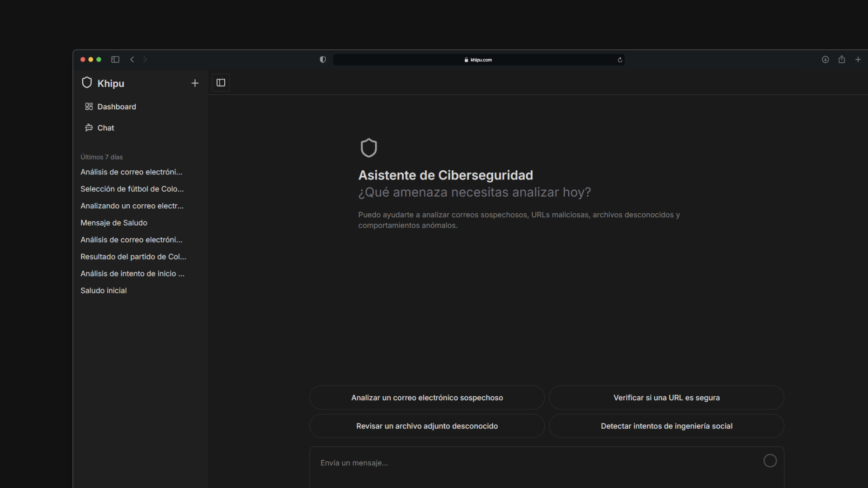Open 'Mensaje de Saludo' chat history
Viewport: 868px width, 488px height.
tap(114, 223)
